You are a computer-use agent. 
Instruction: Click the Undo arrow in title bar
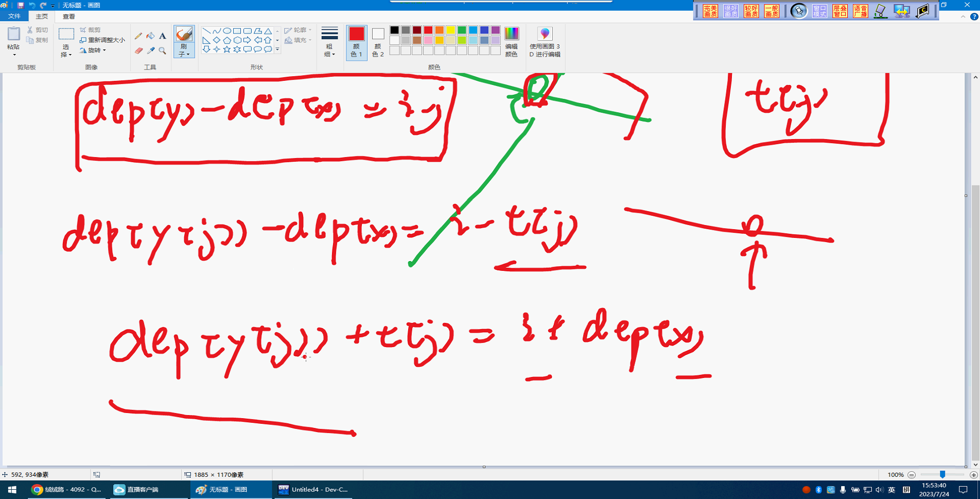point(32,5)
